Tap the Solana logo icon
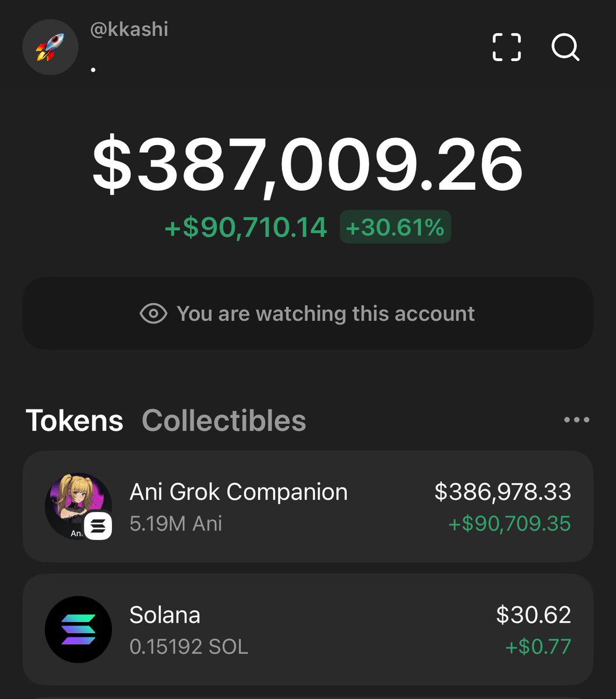 [78, 629]
